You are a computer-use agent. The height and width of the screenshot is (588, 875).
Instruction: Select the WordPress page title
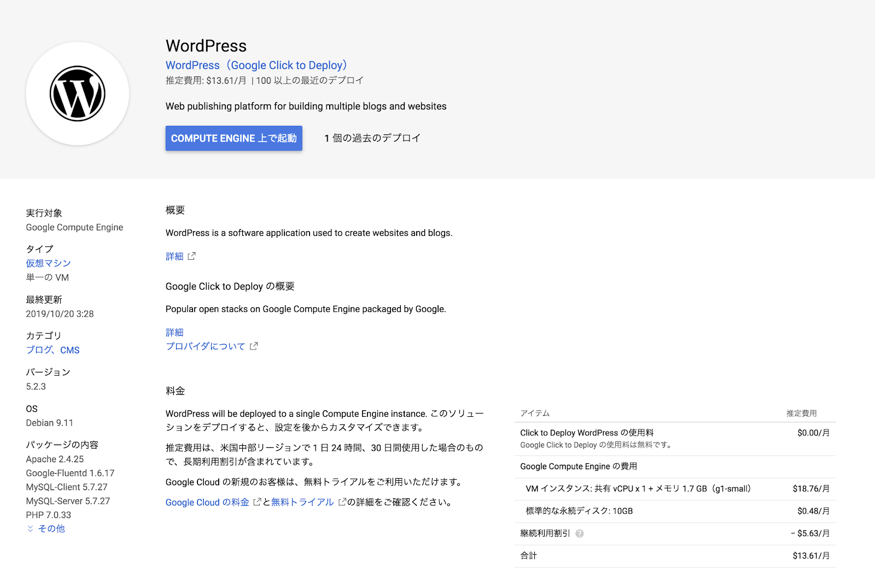[x=206, y=45]
